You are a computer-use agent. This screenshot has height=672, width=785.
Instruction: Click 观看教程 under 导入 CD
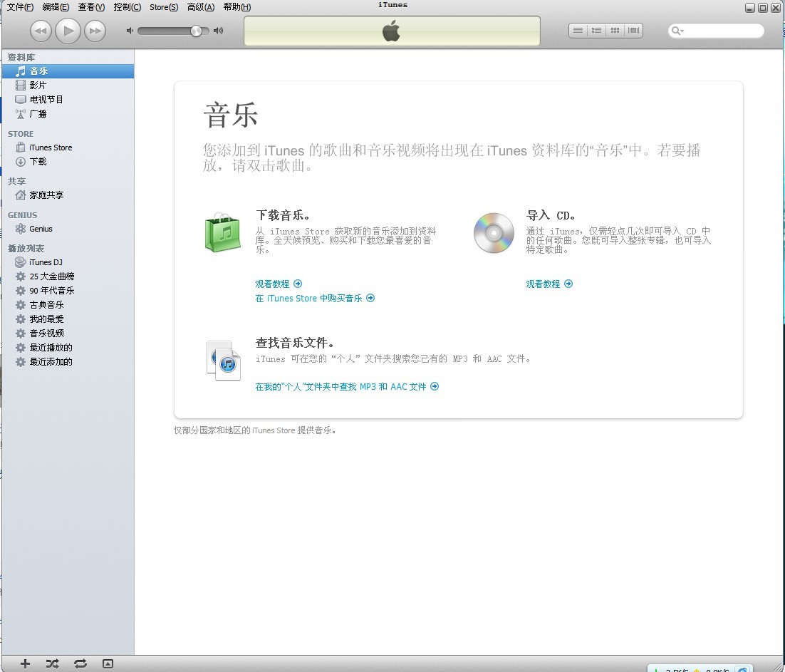549,284
